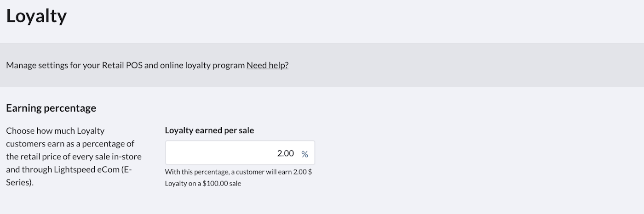Click the customers earn as a percentage line
644x214 pixels.
click(70, 144)
